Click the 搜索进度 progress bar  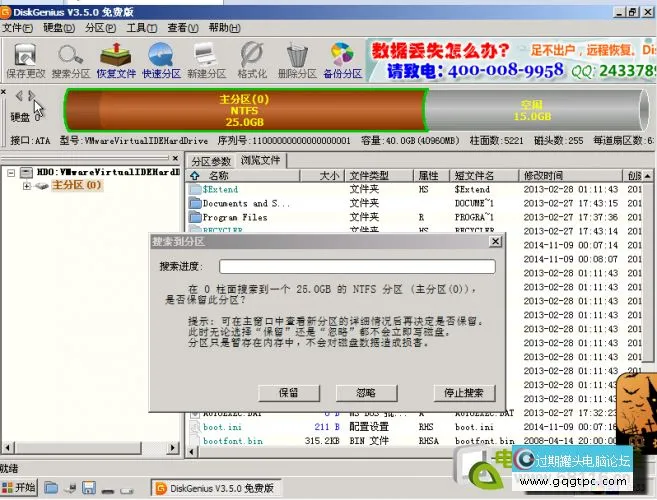357,267
